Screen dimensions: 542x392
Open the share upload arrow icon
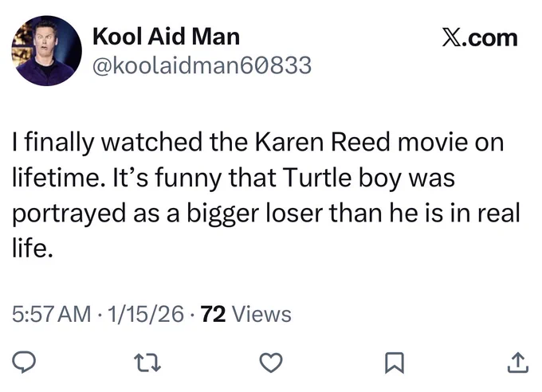tap(518, 363)
